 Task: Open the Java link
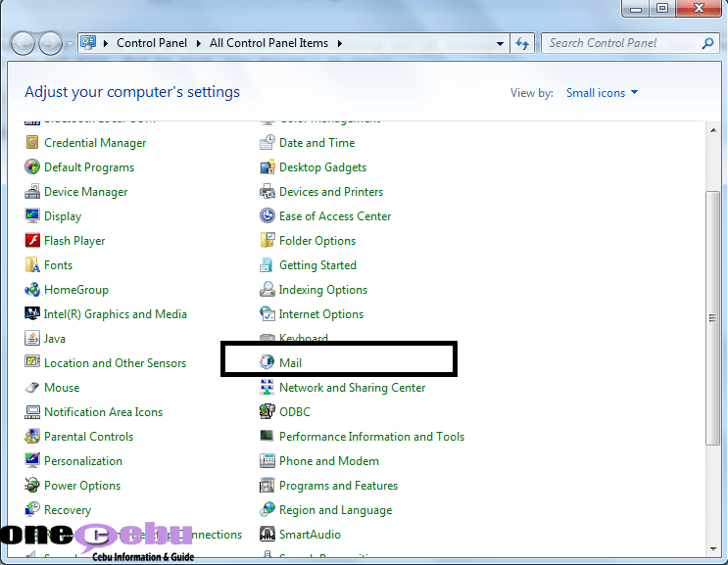(x=54, y=339)
